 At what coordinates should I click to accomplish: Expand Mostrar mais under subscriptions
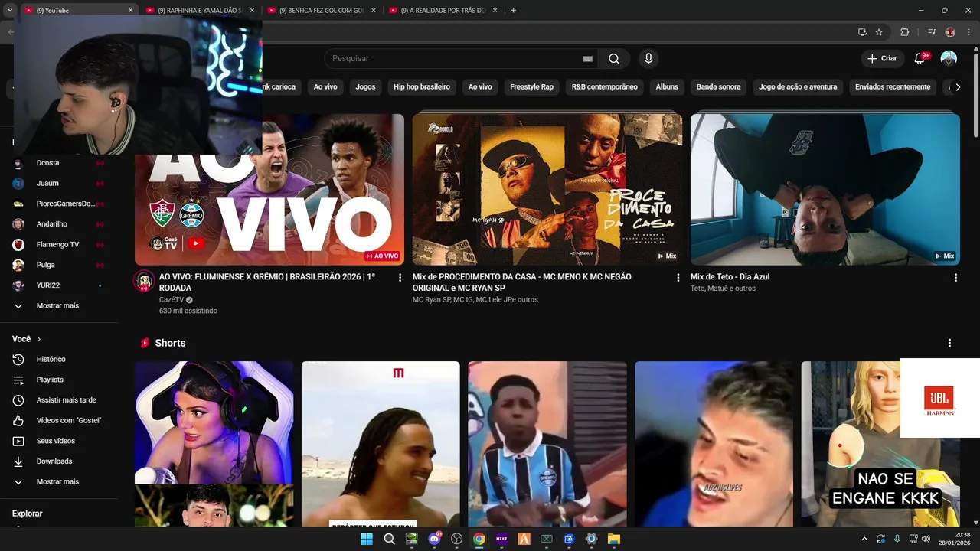(x=59, y=306)
